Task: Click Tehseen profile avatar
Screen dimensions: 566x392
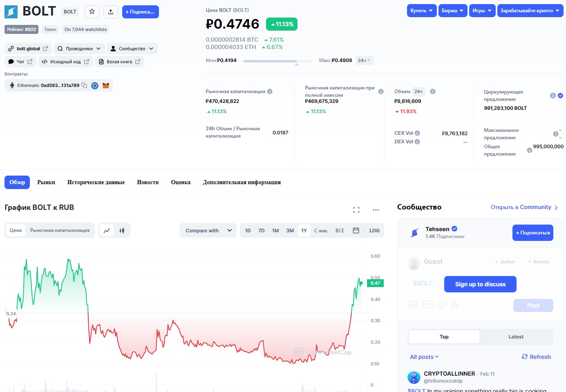Action: [414, 232]
